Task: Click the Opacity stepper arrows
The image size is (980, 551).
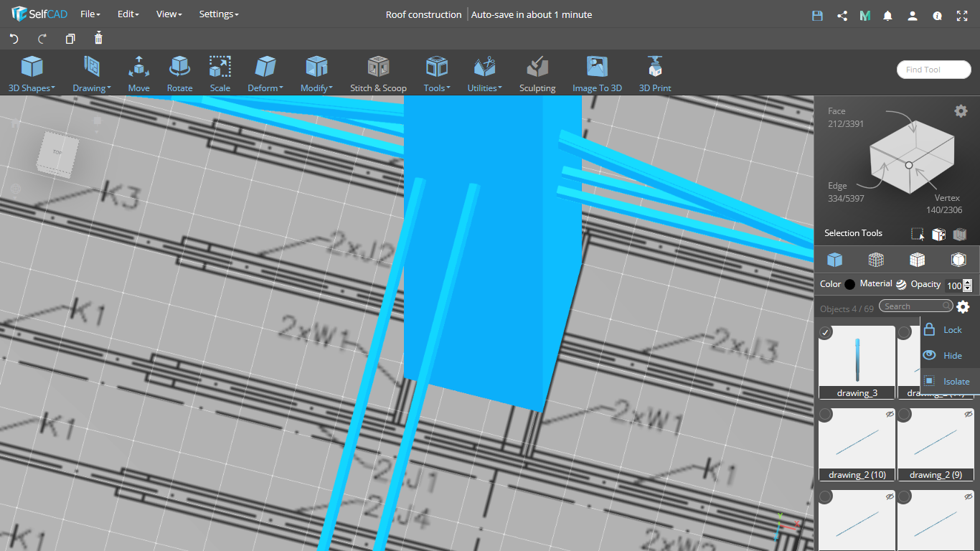Action: (x=968, y=286)
